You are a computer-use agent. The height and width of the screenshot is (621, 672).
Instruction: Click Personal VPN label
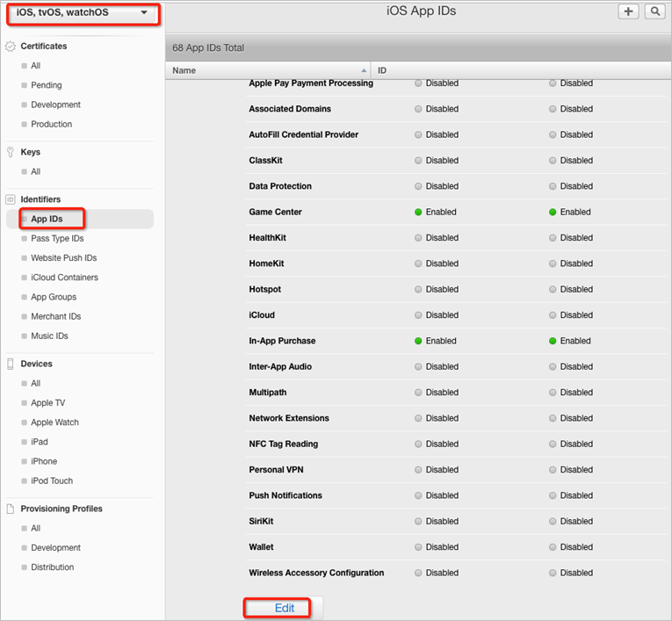tap(276, 470)
